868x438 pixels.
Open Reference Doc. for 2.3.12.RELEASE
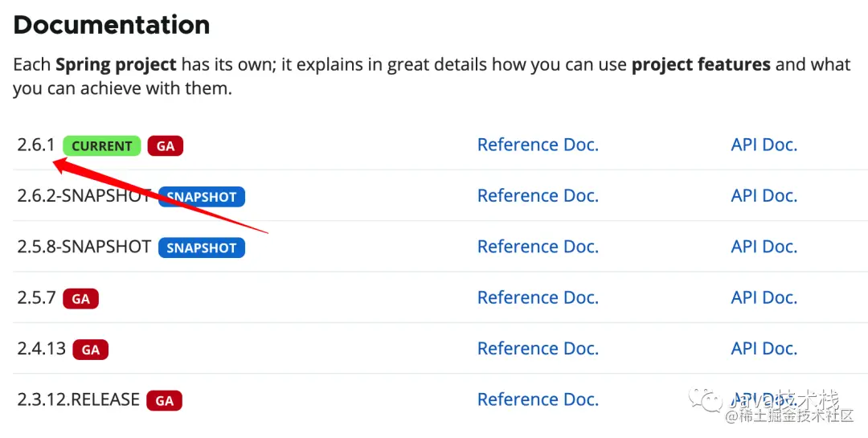538,399
